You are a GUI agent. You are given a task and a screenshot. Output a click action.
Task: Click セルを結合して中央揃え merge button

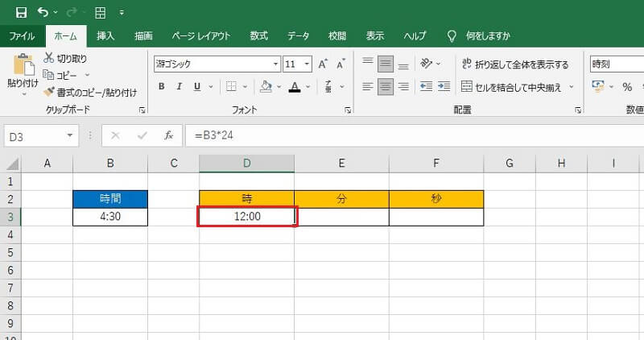pos(511,87)
